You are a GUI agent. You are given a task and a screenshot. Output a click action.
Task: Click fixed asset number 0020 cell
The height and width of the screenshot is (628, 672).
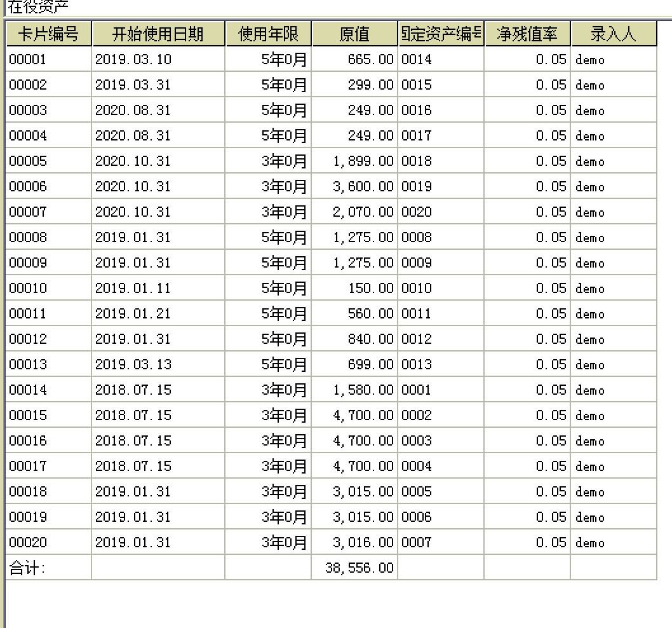[x=441, y=212]
